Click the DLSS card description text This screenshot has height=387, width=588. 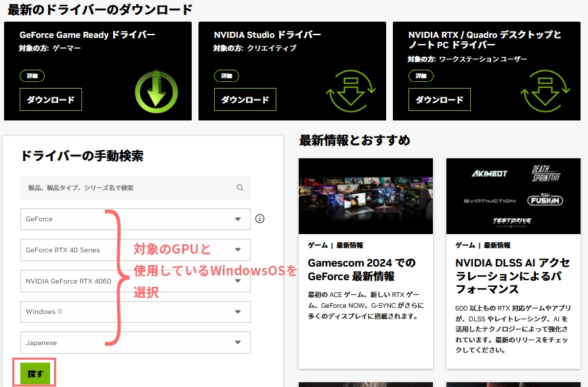513,329
